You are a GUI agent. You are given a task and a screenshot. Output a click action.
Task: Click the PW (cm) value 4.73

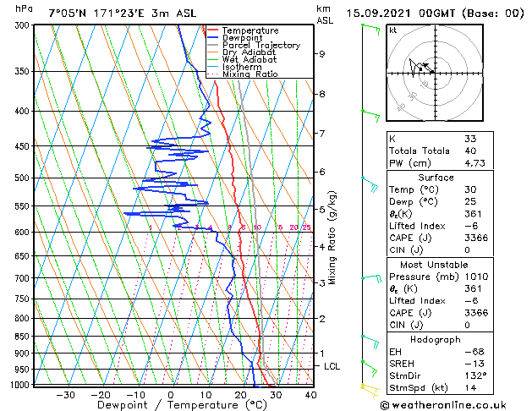click(474, 163)
